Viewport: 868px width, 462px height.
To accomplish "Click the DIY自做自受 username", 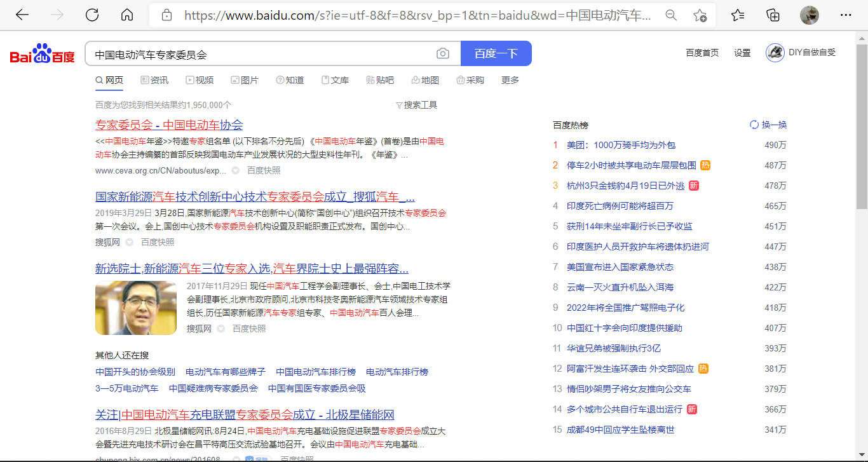I will [x=812, y=53].
